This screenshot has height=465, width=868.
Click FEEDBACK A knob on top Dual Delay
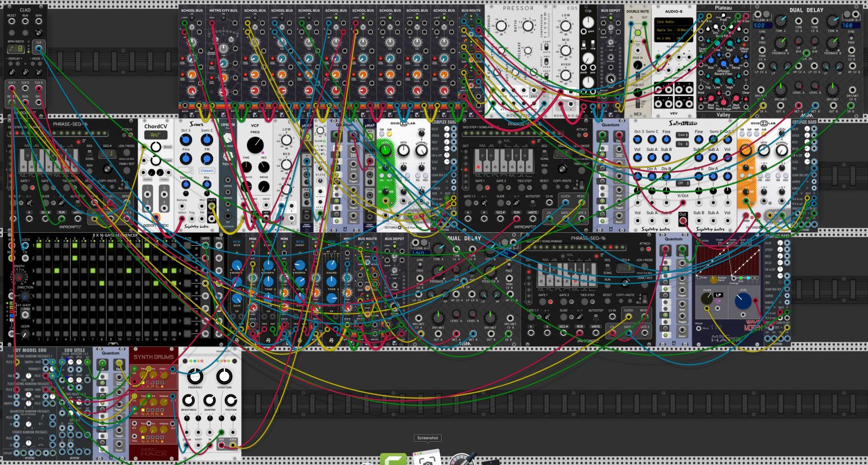(x=780, y=42)
